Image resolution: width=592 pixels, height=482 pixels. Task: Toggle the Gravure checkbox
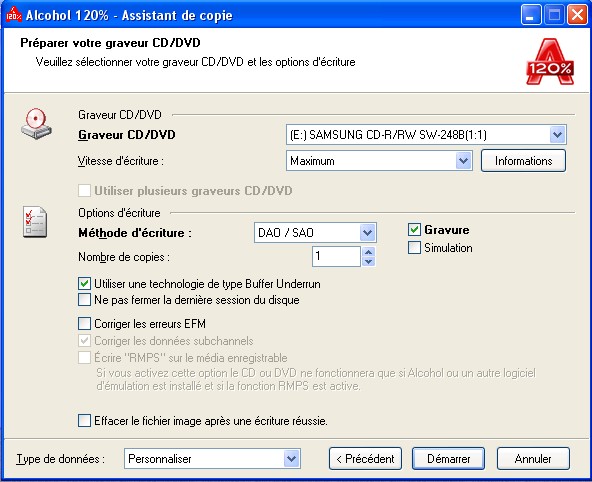point(414,229)
